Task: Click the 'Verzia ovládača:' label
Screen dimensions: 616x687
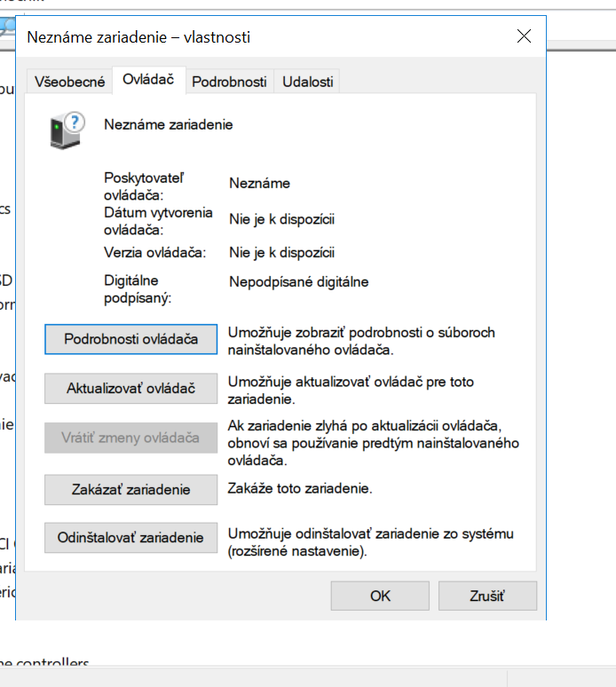Action: (154, 252)
